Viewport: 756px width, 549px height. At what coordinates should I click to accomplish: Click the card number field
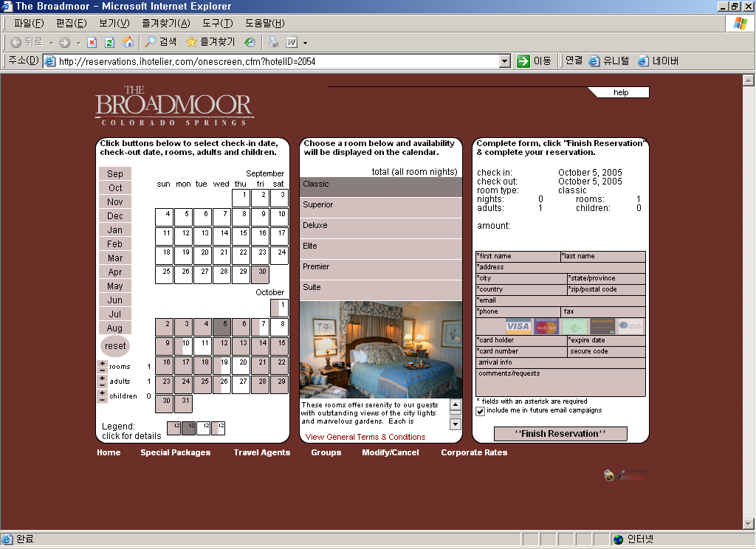pyautogui.click(x=521, y=352)
